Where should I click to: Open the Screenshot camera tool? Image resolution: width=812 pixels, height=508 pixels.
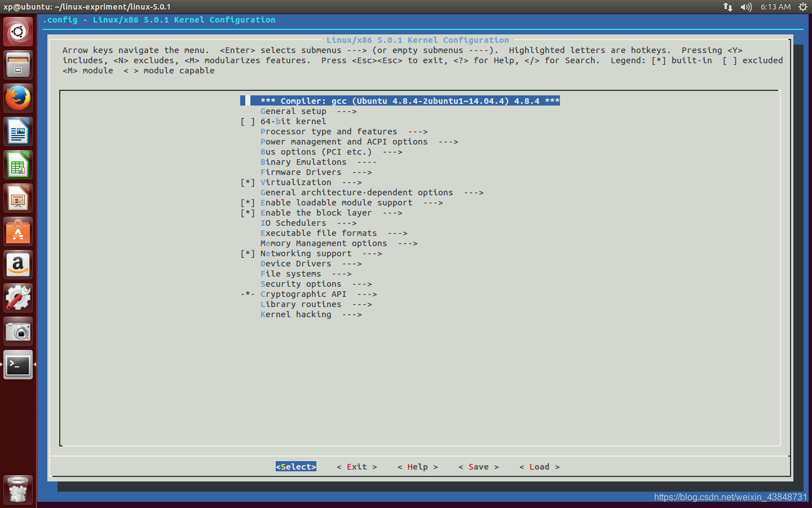[x=18, y=331]
